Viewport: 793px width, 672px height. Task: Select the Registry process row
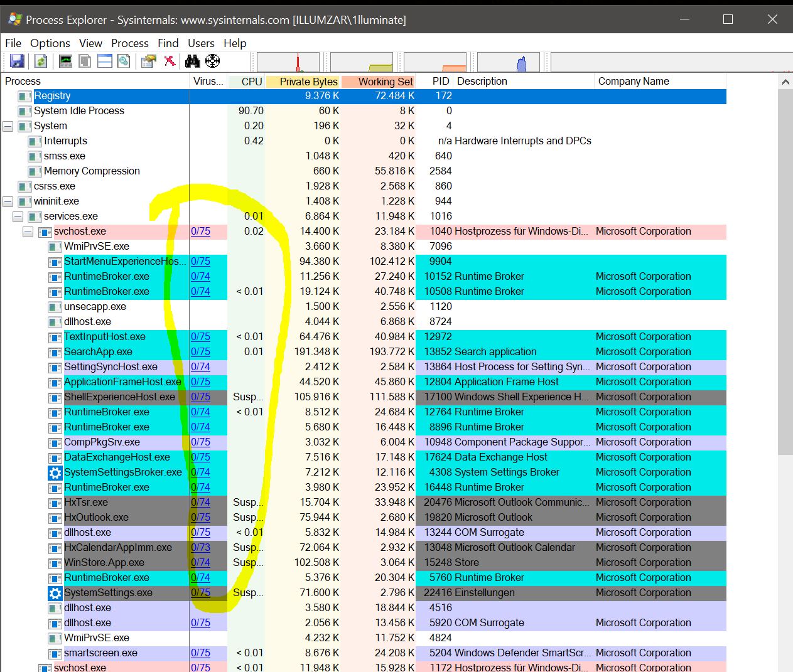[364, 96]
